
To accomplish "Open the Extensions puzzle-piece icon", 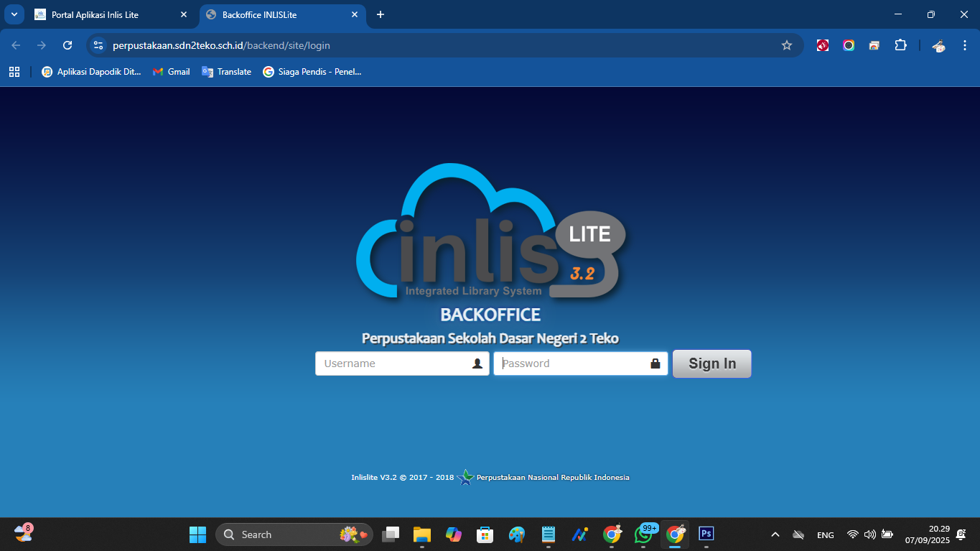I will (900, 45).
